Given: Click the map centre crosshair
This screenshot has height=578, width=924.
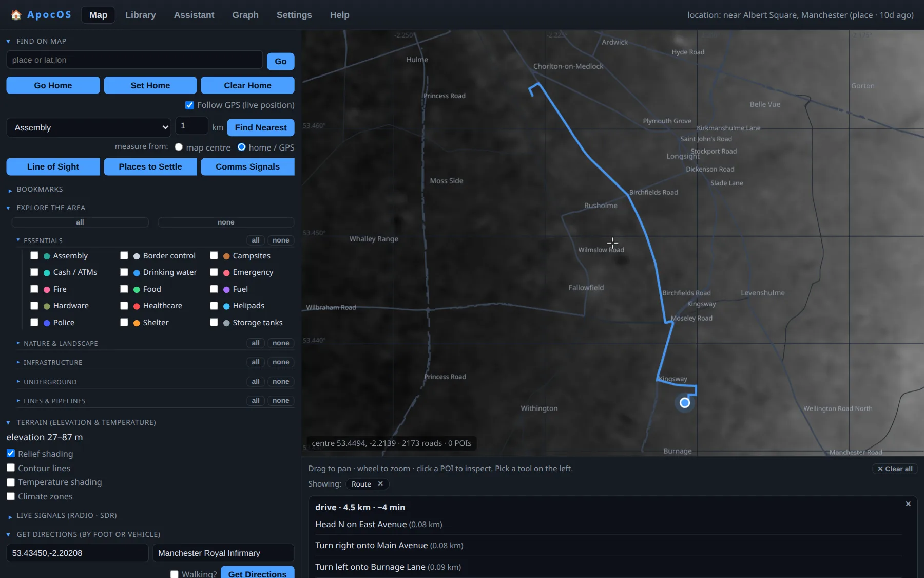Looking at the screenshot, I should [x=612, y=243].
